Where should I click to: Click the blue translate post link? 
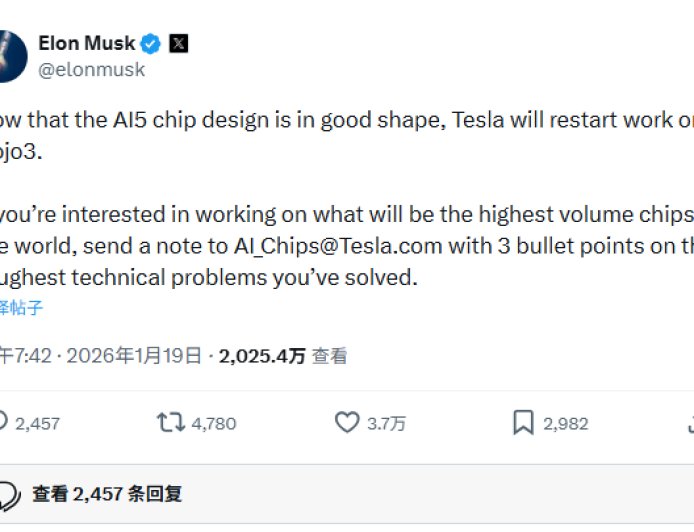click(x=21, y=308)
